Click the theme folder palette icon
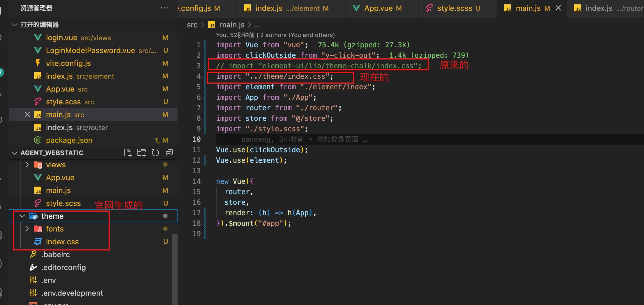Viewport: 644px width, 305px height. 33,216
